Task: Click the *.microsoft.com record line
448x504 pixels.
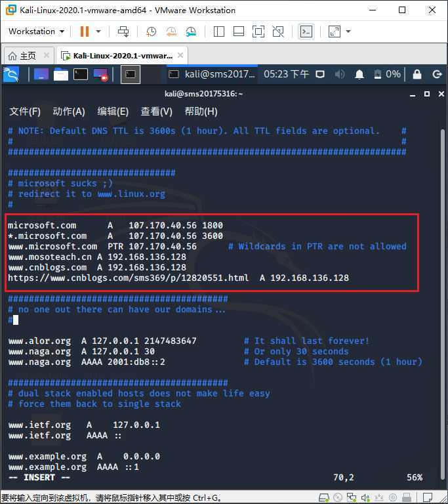Action: [x=115, y=236]
